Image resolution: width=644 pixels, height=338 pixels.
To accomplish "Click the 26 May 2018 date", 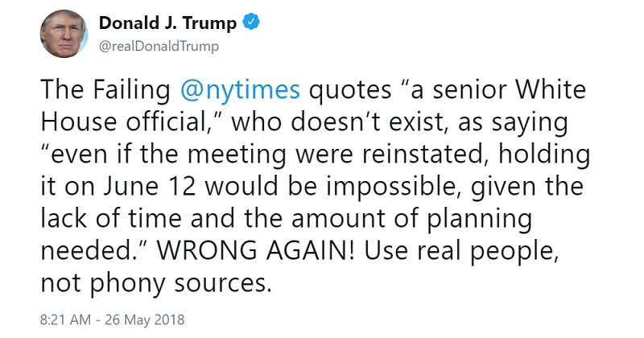I will click(x=145, y=319).
